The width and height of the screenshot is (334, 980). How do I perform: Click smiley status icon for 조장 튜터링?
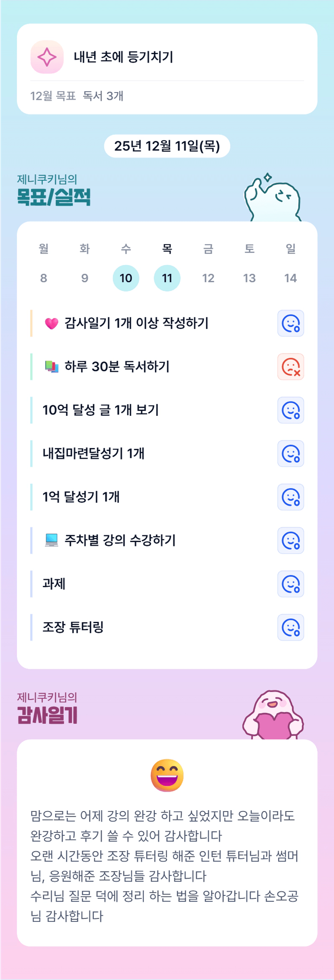290,627
